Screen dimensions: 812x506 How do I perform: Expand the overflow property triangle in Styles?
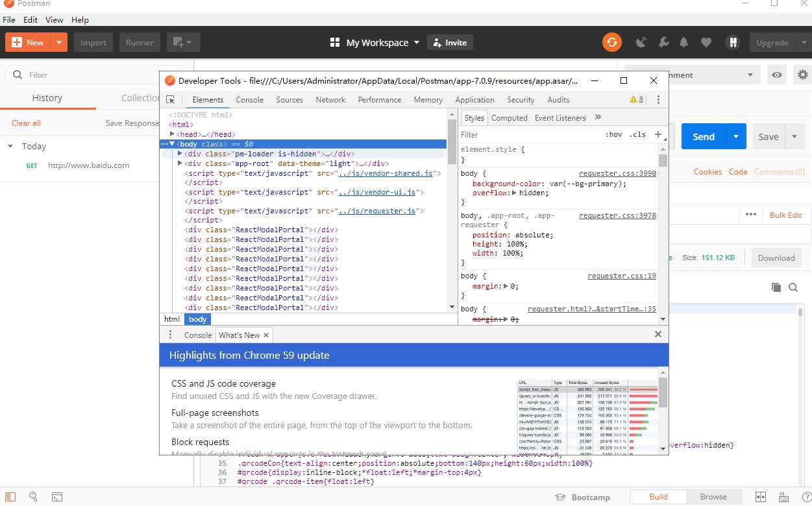[514, 193]
